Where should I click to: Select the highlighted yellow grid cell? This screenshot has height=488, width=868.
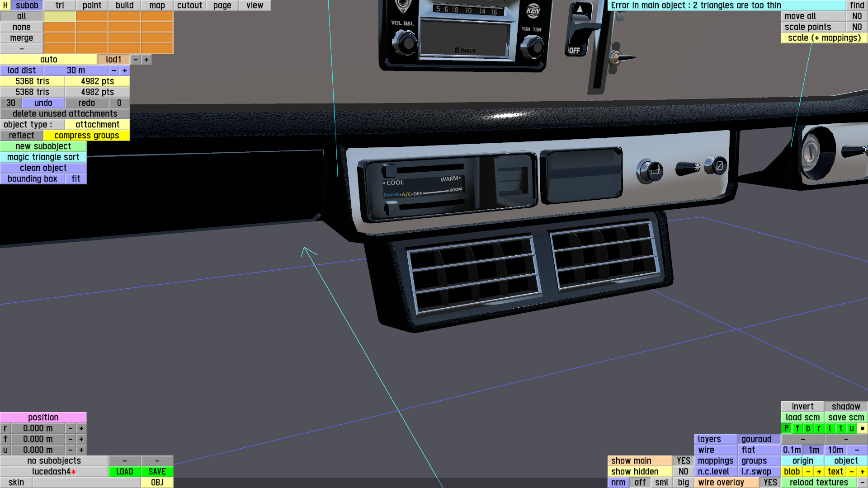[59, 16]
